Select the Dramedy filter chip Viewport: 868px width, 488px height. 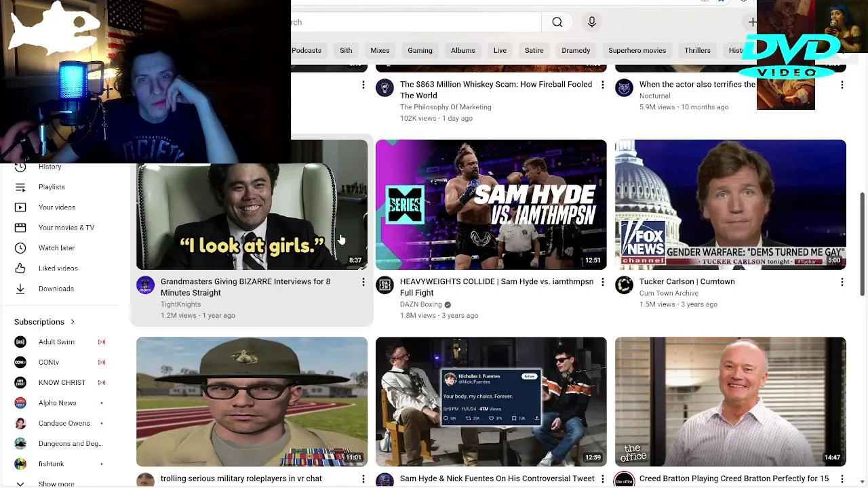coord(576,50)
